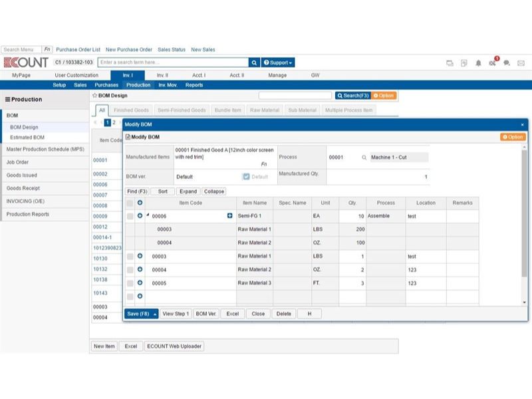Viewport: 532px width, 399px height.
Task: Toggle the select-all checkbox in the grid header
Action: [x=130, y=203]
